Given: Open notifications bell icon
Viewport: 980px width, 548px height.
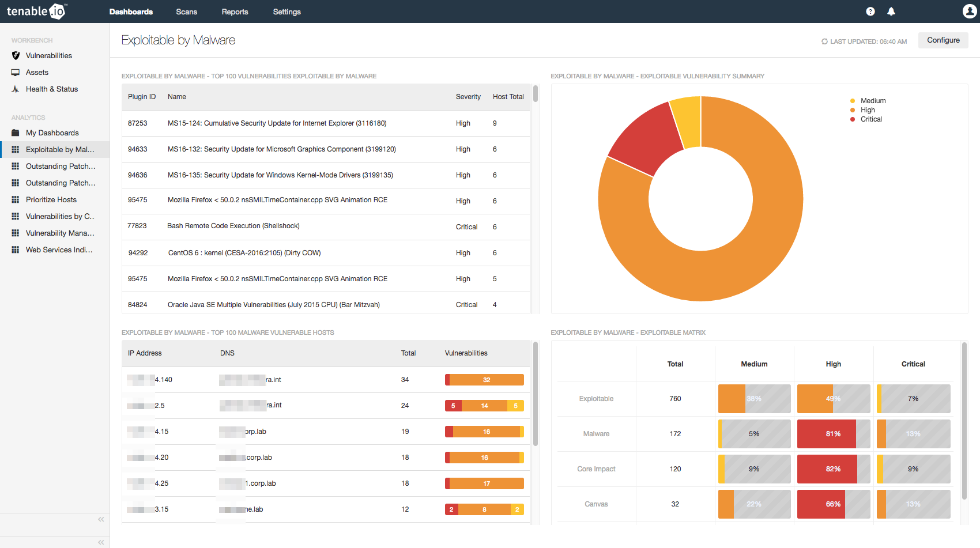Looking at the screenshot, I should [891, 12].
